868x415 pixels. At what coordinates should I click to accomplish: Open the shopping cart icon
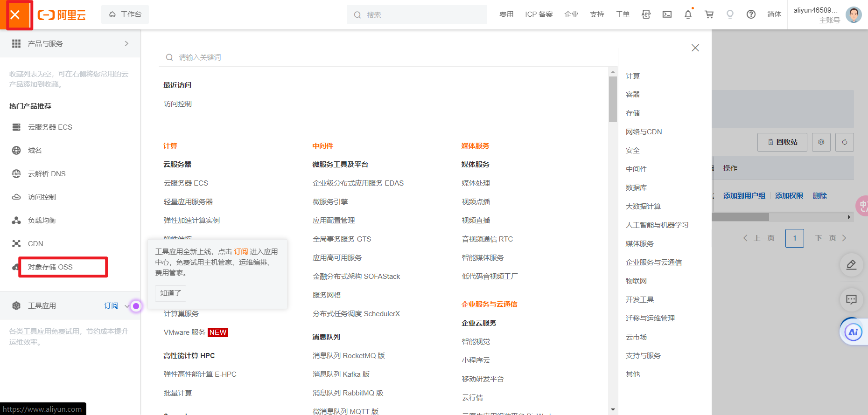(709, 14)
